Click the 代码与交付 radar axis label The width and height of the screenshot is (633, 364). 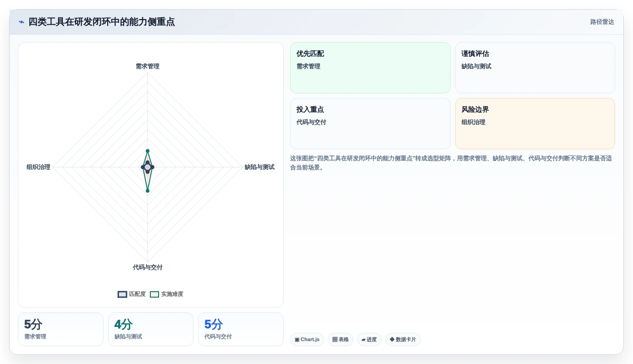click(148, 267)
